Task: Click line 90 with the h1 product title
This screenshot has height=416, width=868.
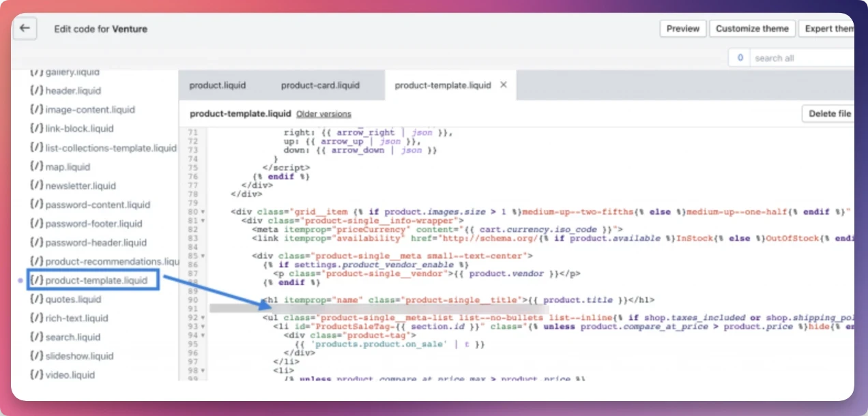Action: pos(459,300)
